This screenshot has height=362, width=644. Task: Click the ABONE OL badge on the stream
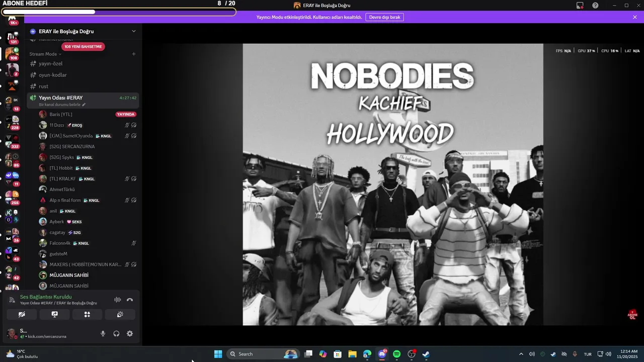(x=632, y=315)
